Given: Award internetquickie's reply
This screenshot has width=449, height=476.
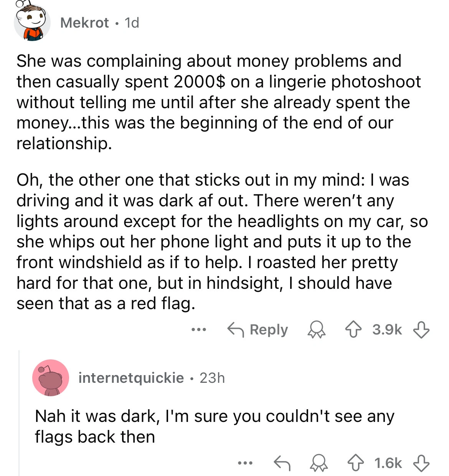Looking at the screenshot, I should (319, 463).
